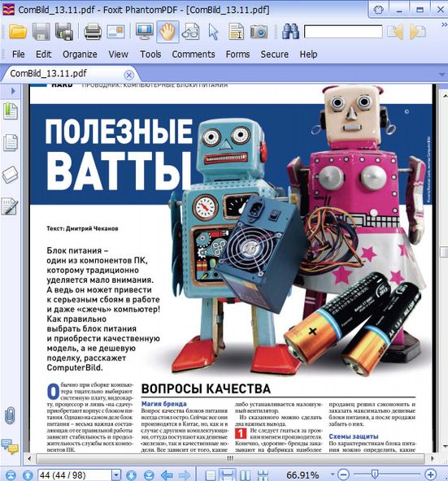Select the Hand tool
This screenshot has width=448, height=481.
[167, 32]
